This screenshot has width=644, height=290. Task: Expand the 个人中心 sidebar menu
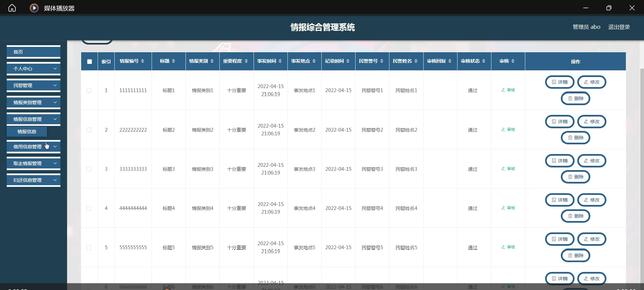[34, 69]
